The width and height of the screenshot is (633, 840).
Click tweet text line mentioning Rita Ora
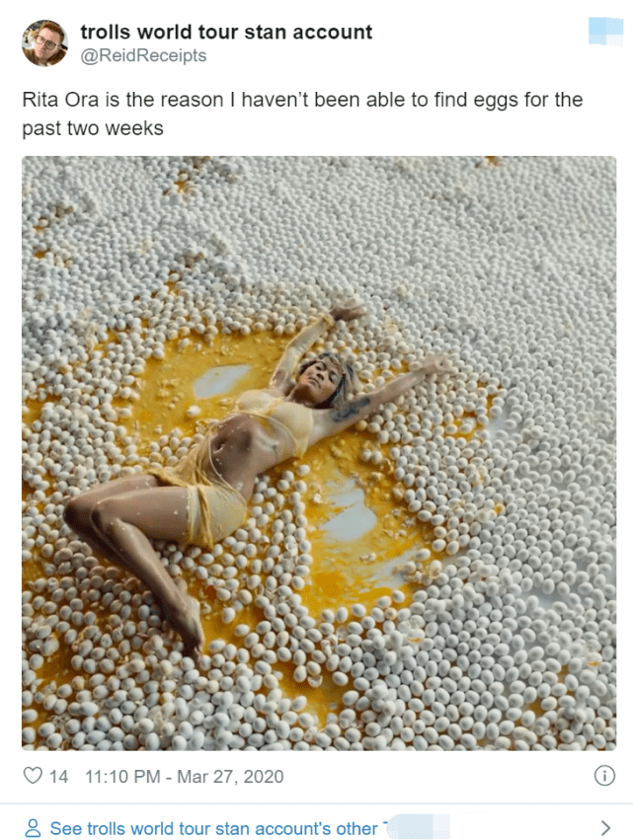click(x=302, y=100)
